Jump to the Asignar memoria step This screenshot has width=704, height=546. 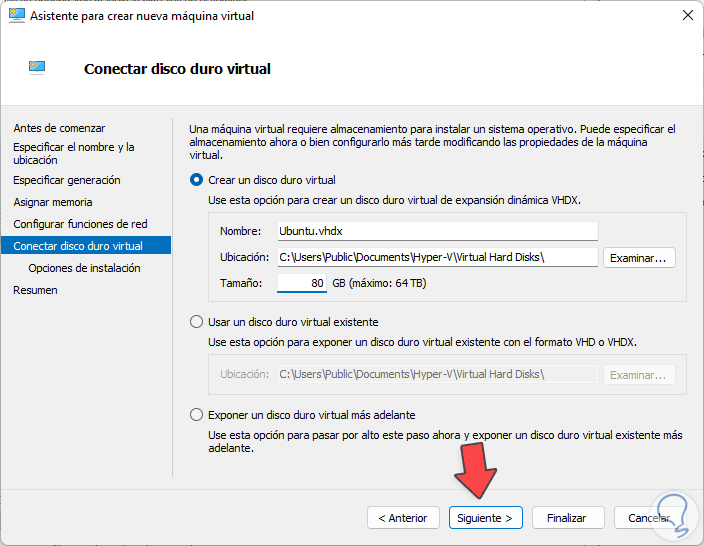(53, 202)
